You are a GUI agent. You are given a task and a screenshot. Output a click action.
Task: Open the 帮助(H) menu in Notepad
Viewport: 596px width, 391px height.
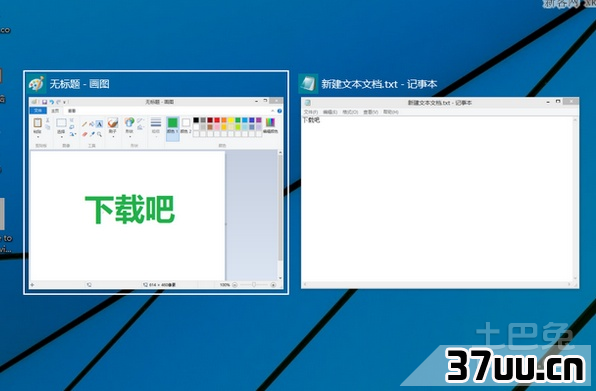pos(391,112)
